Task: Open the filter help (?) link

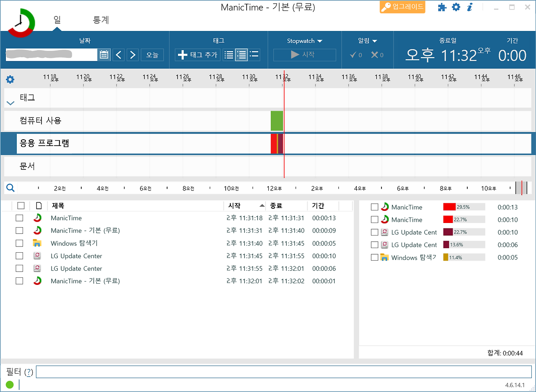Action: pyautogui.click(x=28, y=372)
